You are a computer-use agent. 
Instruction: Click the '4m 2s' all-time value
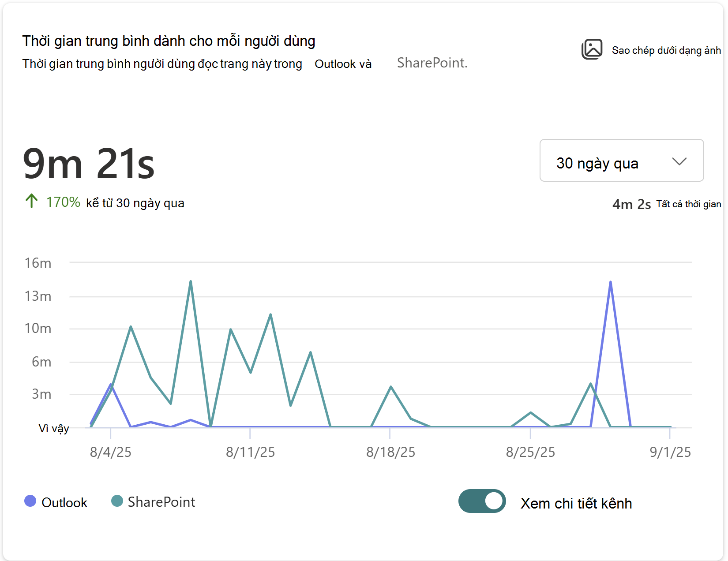point(631,204)
